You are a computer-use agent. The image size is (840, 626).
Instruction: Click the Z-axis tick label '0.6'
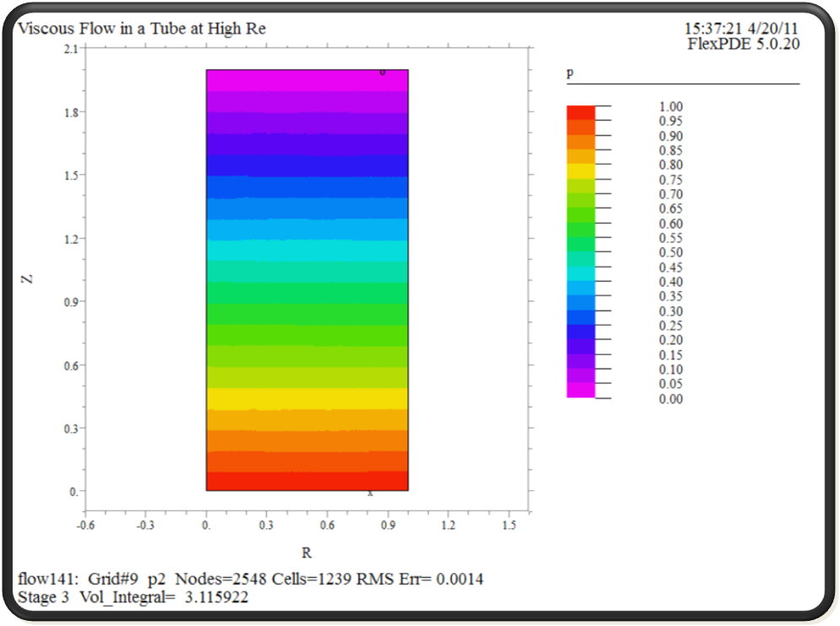coord(71,365)
